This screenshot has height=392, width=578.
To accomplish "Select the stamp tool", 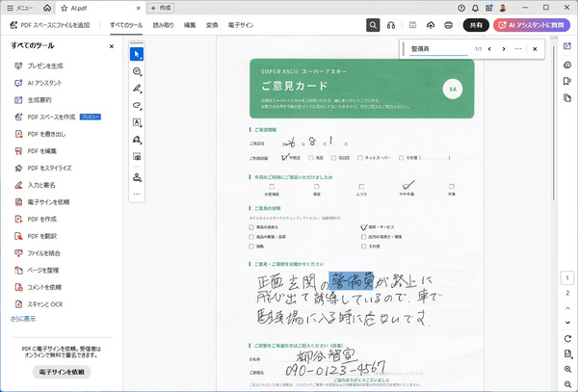I will (137, 177).
